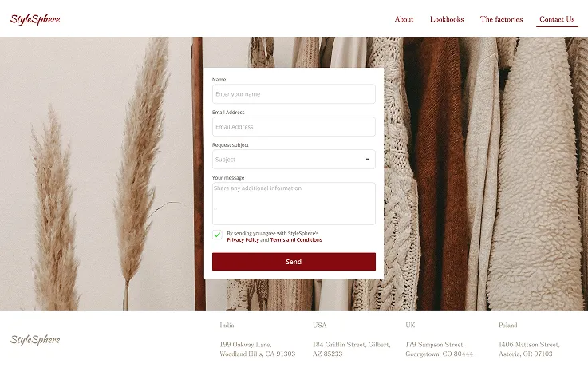The height and width of the screenshot is (368, 588).
Task: Click the Send button
Action: click(x=294, y=262)
